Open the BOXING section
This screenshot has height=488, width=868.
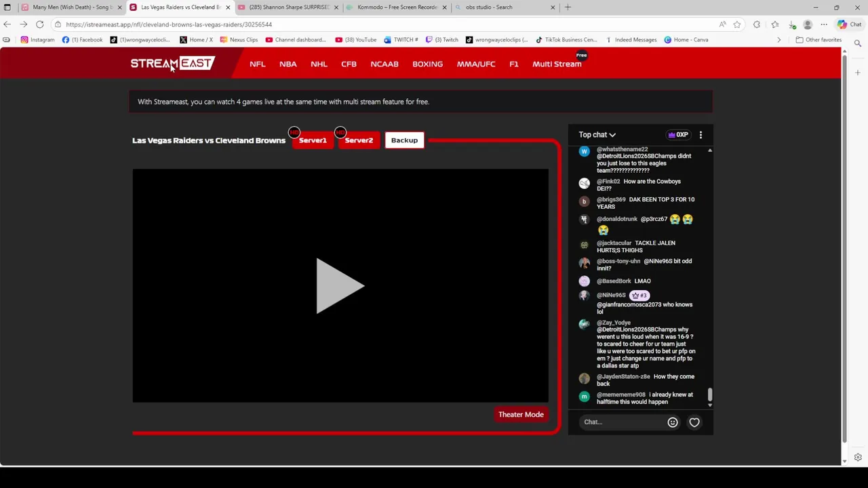click(x=427, y=64)
